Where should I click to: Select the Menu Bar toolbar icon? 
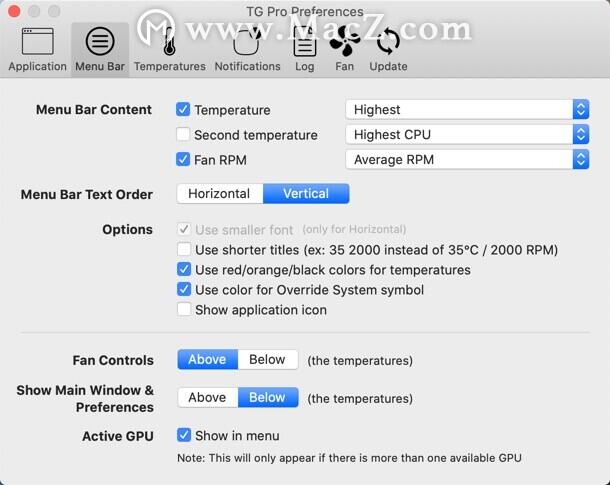(x=100, y=41)
